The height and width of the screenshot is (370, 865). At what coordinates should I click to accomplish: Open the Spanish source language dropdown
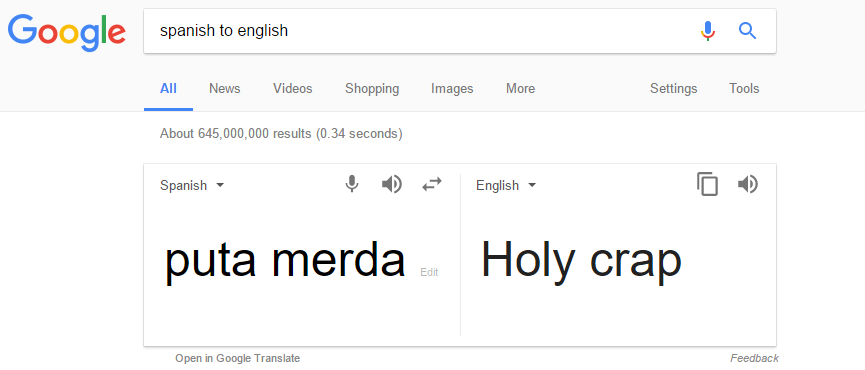pos(192,185)
